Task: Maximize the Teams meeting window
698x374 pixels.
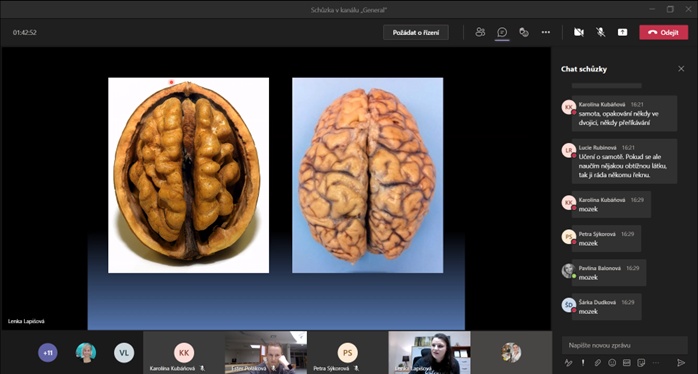Action: pyautogui.click(x=670, y=9)
